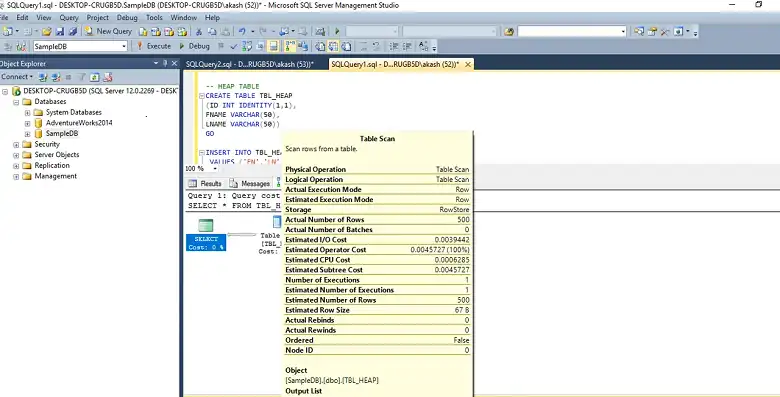Close the Object Explorer panel
The height and width of the screenshot is (397, 780).
[x=174, y=63]
